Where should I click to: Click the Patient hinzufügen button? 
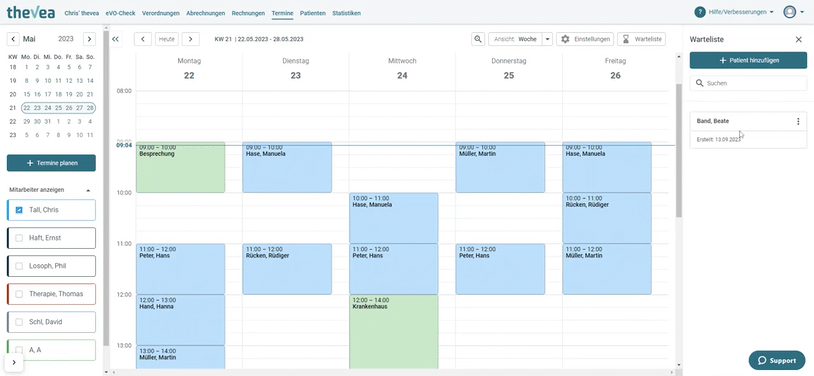coord(748,60)
